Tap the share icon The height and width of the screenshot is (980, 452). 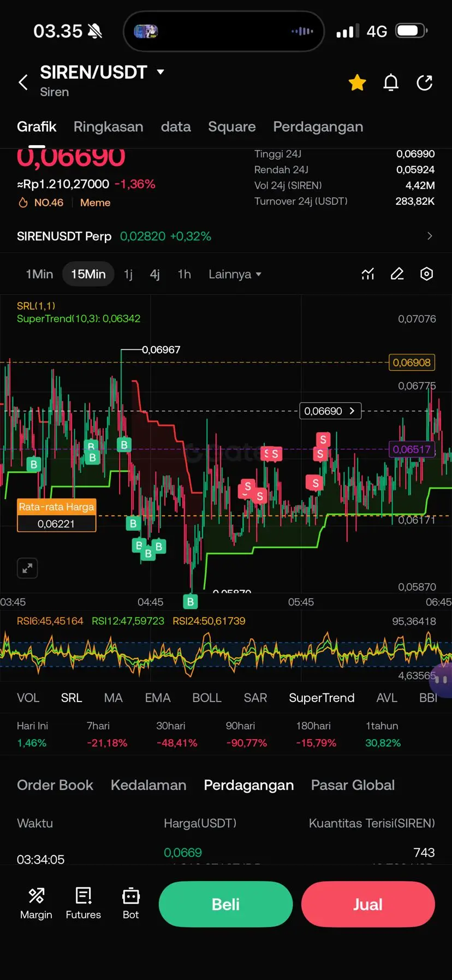pos(425,82)
